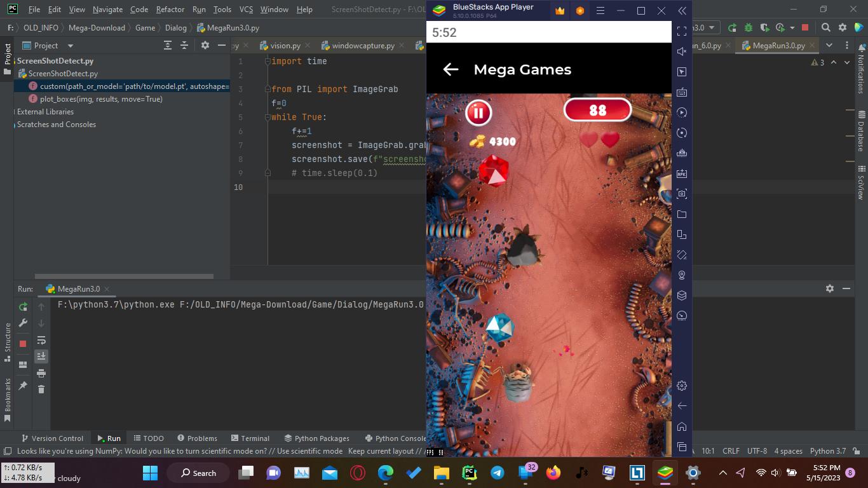This screenshot has width=868, height=488.
Task: Open Project panel options gear
Action: (x=205, y=45)
